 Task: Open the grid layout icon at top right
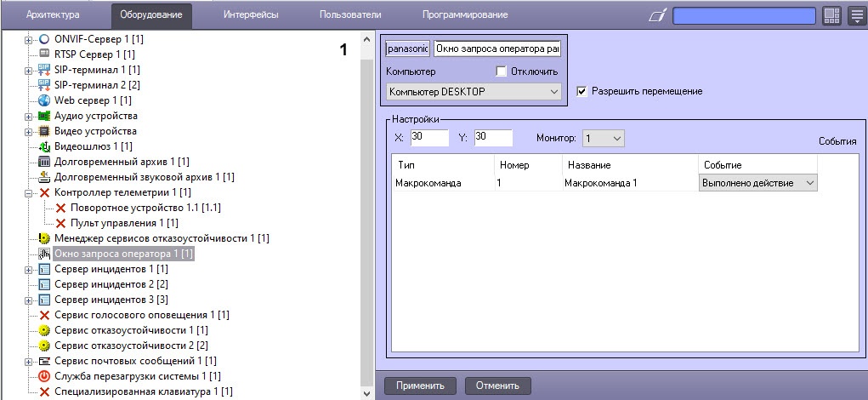831,16
